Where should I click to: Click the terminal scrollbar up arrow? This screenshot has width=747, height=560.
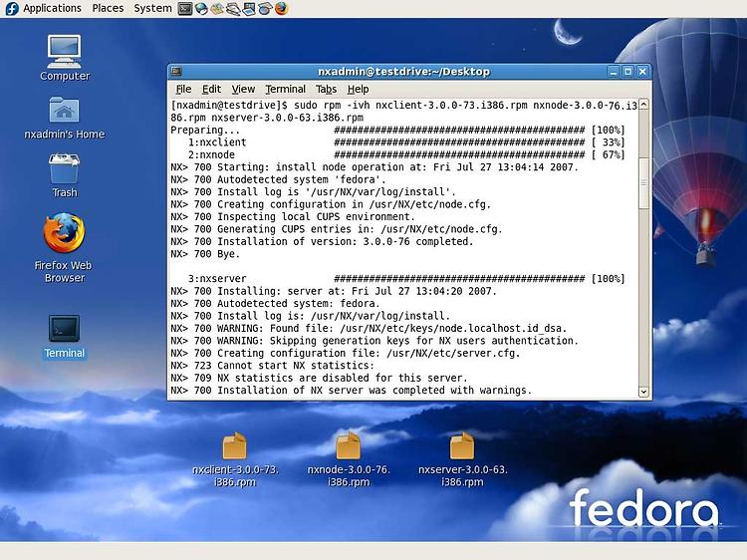[643, 105]
